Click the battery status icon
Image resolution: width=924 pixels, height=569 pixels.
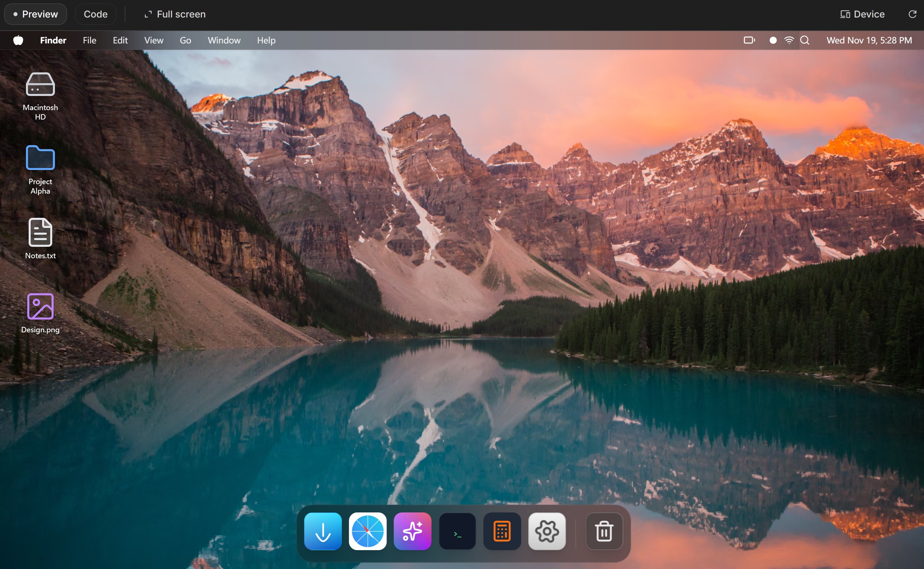point(749,40)
